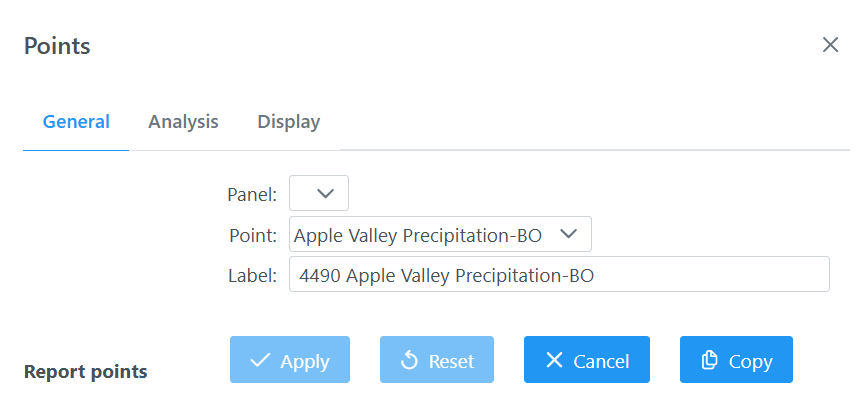Viewport: 863px width, 403px height.
Task: Click the "Label:" field caption
Action: point(253,275)
